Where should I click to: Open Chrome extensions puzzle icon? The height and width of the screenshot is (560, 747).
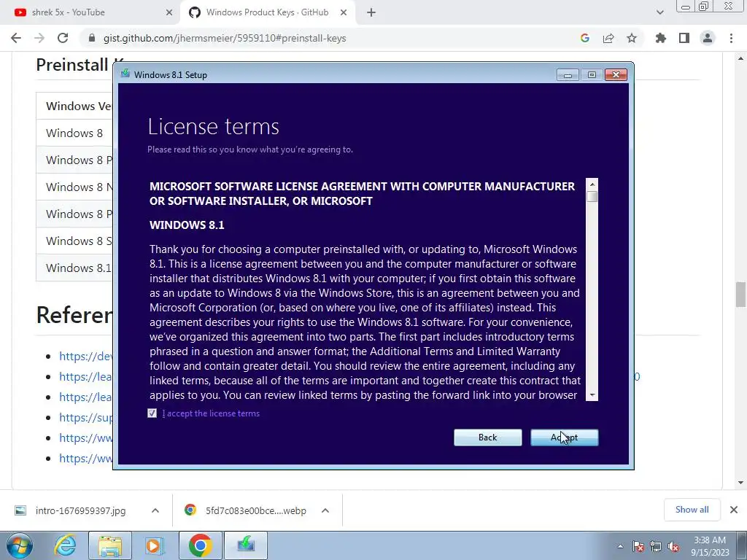point(661,38)
